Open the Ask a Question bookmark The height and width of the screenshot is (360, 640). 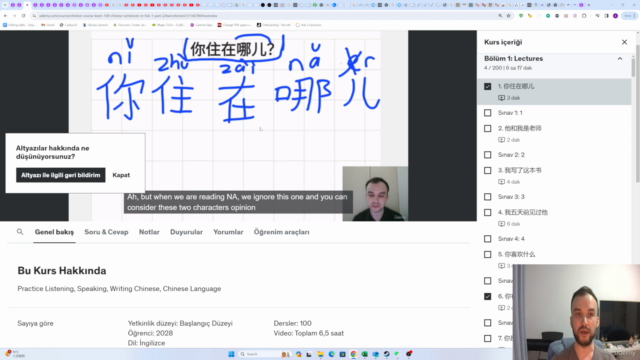pos(309,25)
